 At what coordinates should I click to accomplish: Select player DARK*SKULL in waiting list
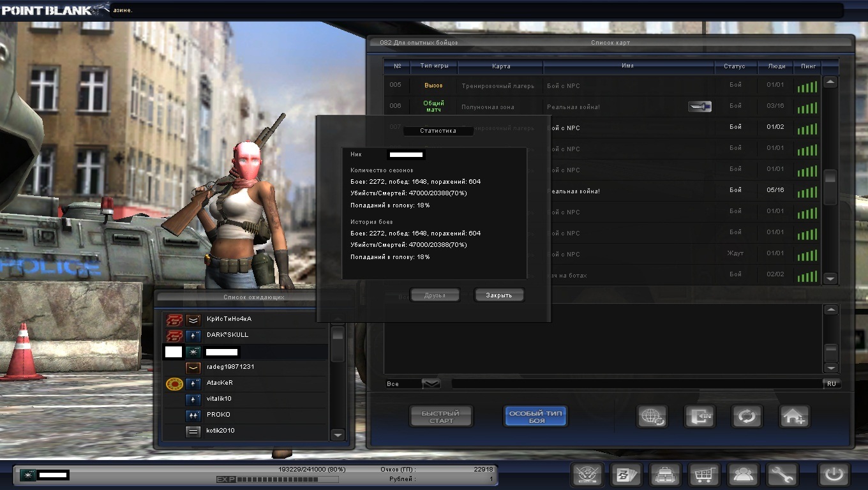(x=246, y=335)
